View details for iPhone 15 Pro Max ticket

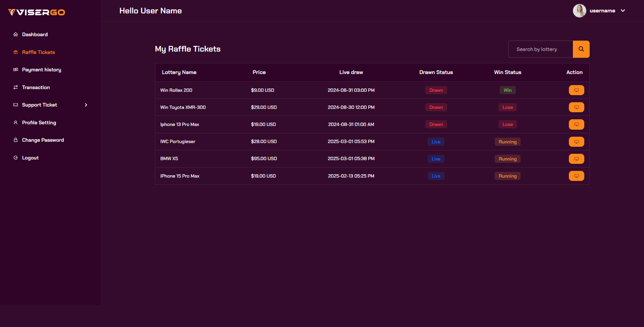pos(577,176)
